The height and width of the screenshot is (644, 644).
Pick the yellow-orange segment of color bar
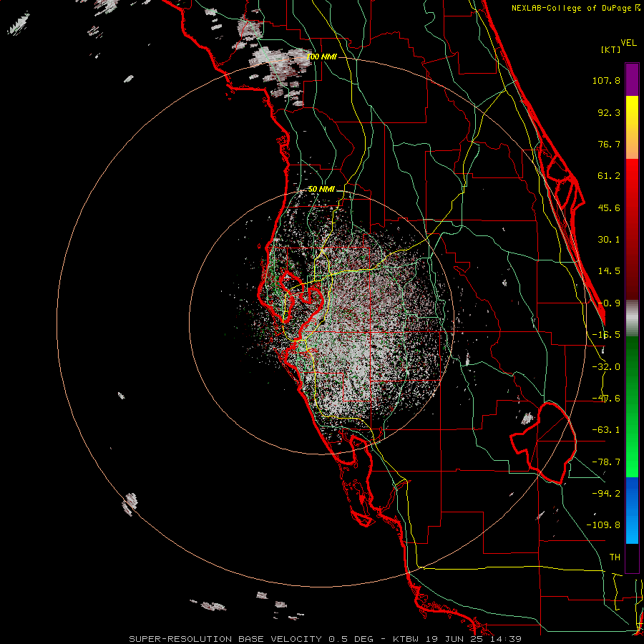coord(632,127)
